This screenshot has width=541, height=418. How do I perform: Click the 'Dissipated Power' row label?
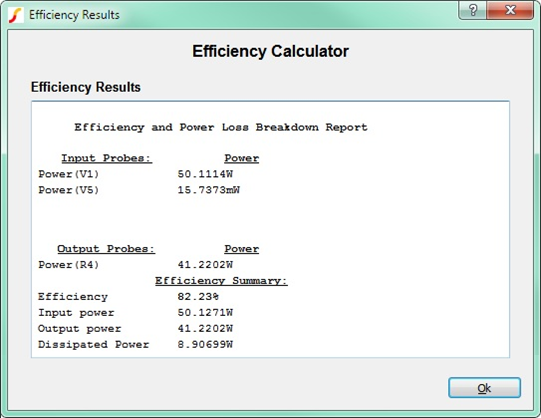click(94, 344)
